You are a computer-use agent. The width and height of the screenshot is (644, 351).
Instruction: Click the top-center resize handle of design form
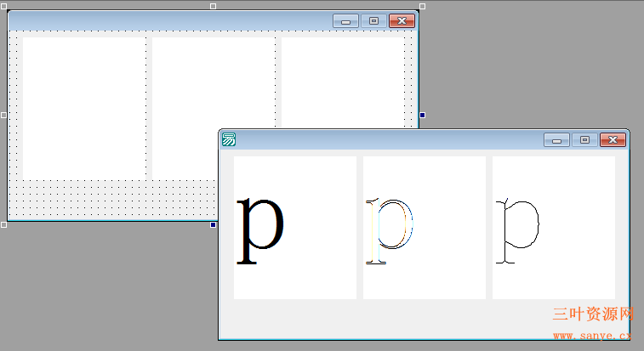click(213, 6)
